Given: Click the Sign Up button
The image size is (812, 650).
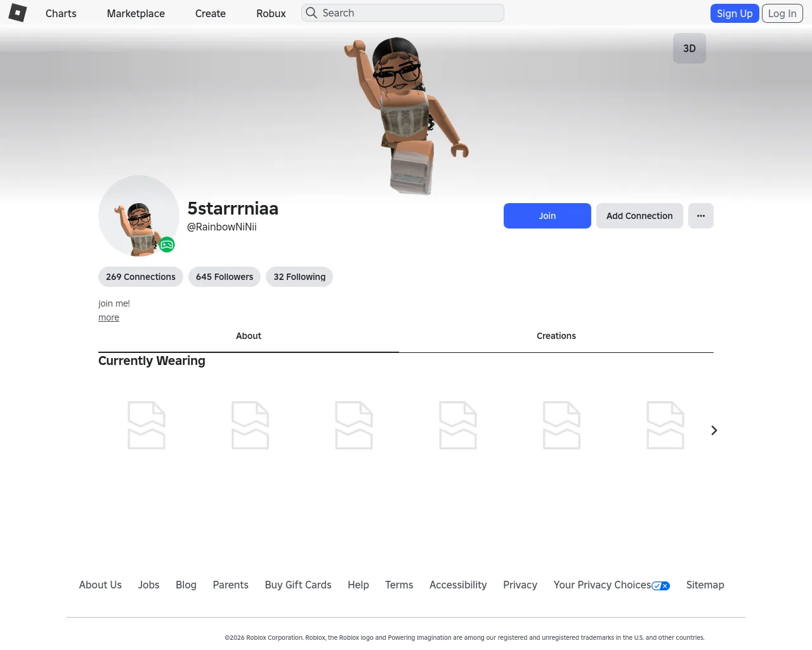Looking at the screenshot, I should coord(735,13).
